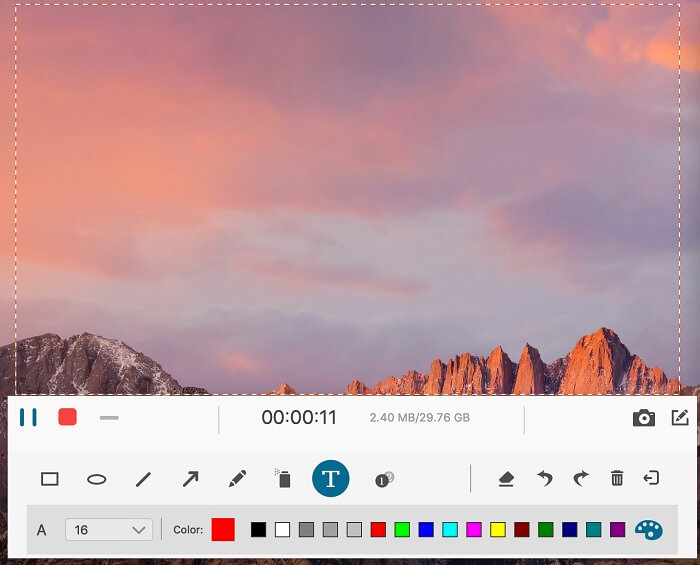Undo the last annotation
Screen dimensions: 700x565
[544, 478]
